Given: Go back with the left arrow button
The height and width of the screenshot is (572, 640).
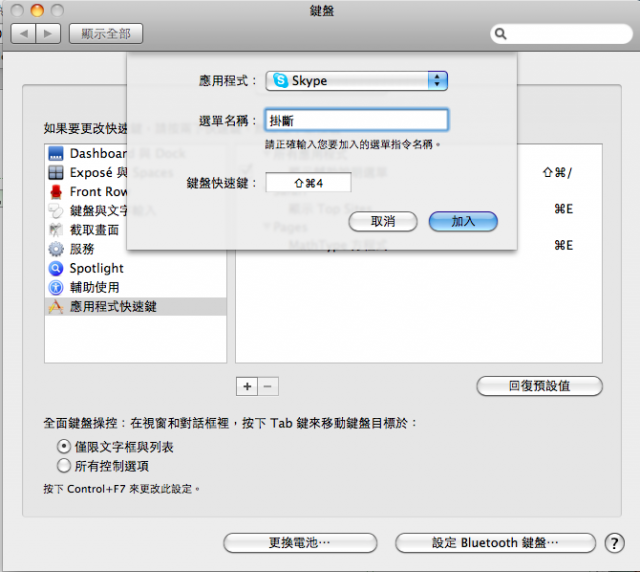Looking at the screenshot, I should click(24, 33).
